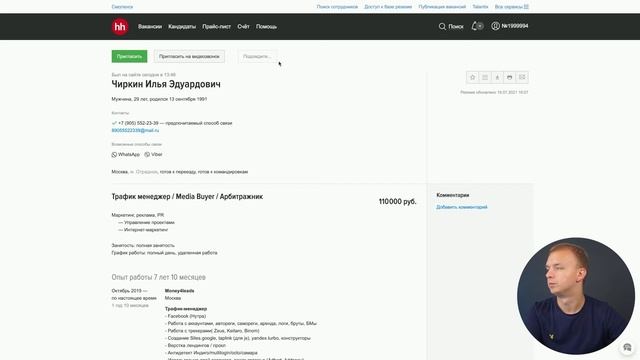Download the resume with download icon
The image size is (640, 360).
(497, 77)
